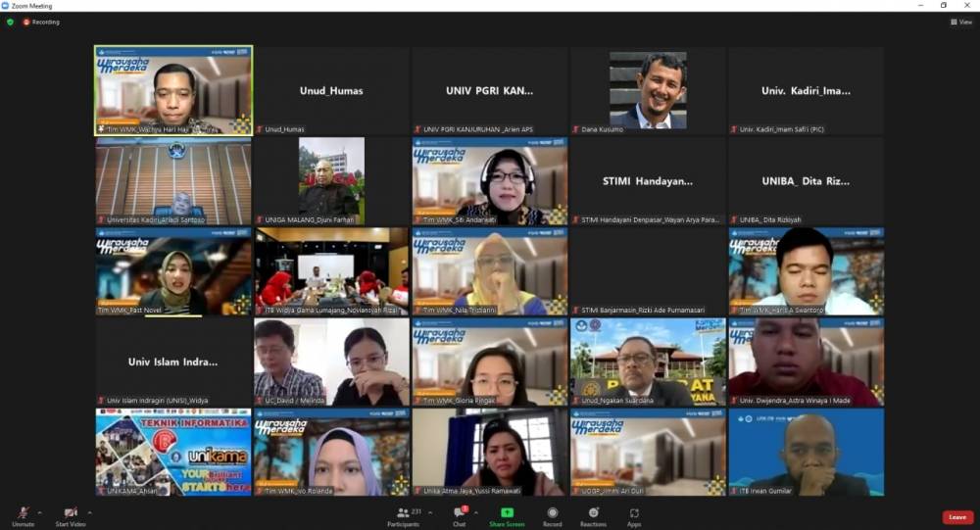Click the red Leave button
The image size is (980, 530).
click(x=957, y=516)
